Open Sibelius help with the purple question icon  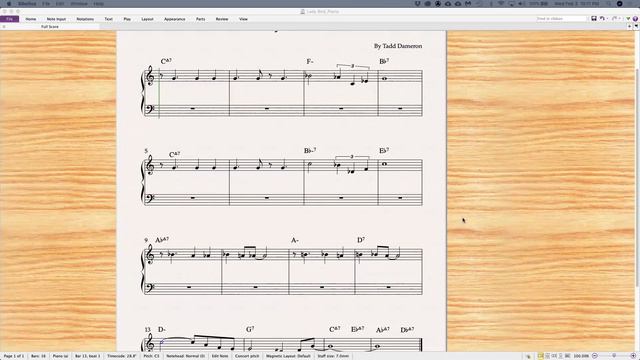click(x=635, y=19)
